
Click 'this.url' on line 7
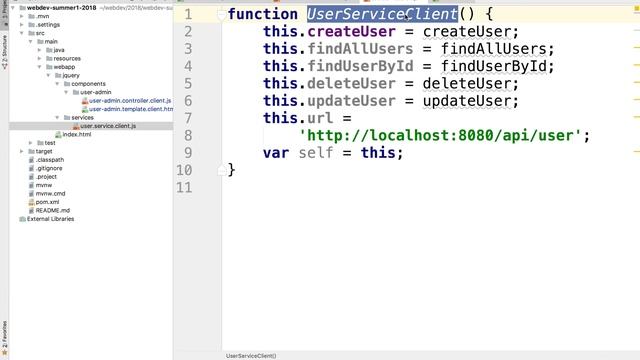point(298,118)
